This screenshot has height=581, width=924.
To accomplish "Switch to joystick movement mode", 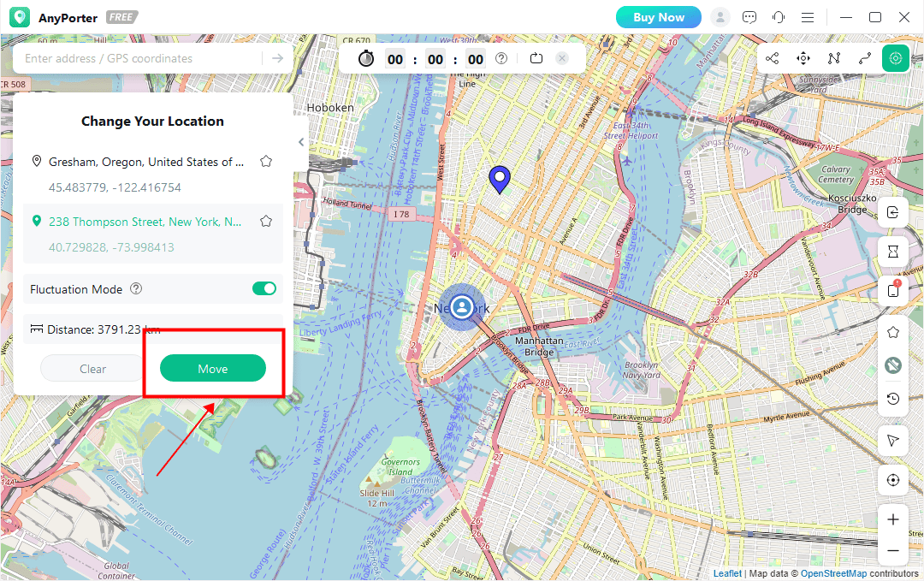I will point(803,58).
